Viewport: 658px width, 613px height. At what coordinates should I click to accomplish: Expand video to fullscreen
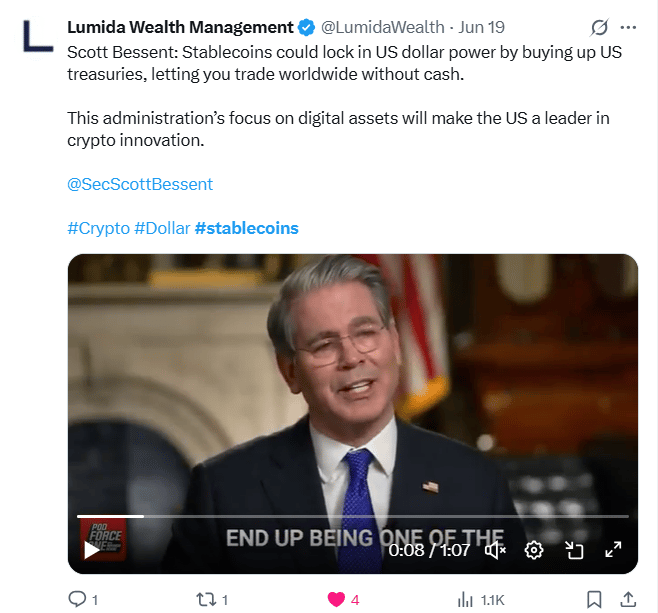pos(613,550)
